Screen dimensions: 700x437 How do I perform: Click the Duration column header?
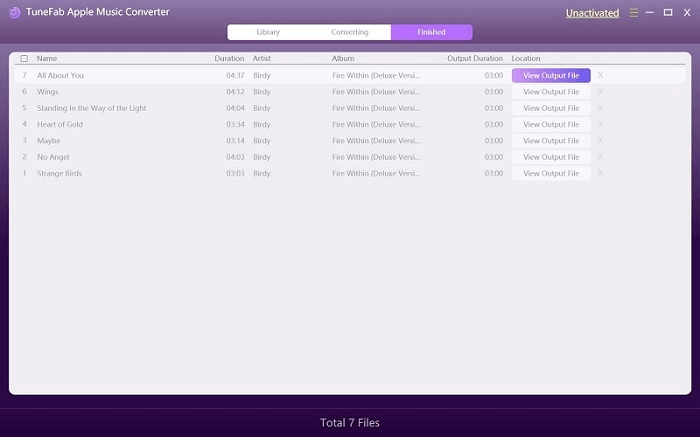pyautogui.click(x=229, y=58)
